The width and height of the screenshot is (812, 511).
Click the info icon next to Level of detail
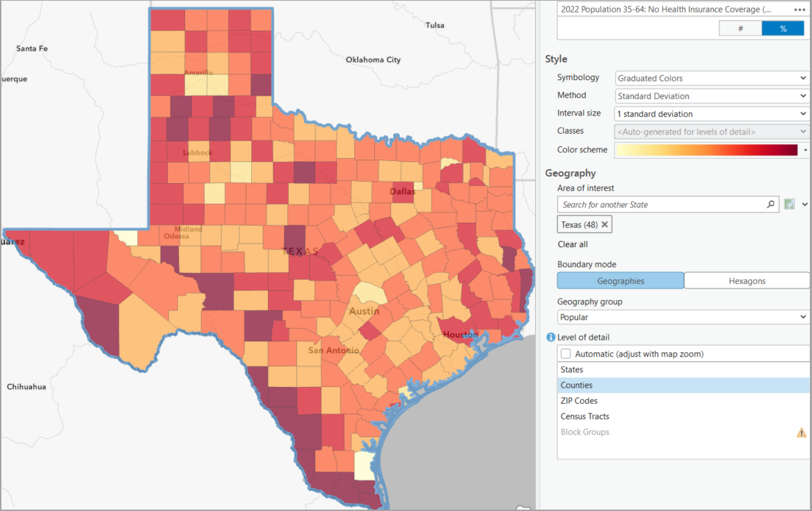pos(550,336)
